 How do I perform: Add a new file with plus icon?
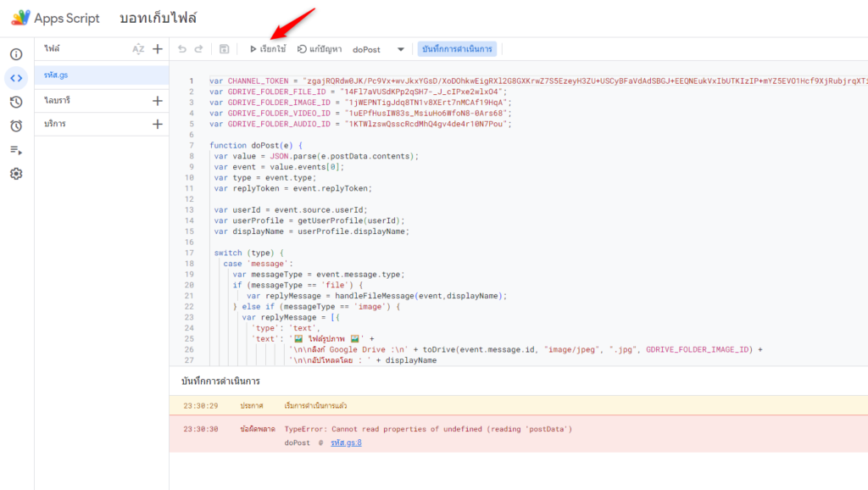(157, 49)
